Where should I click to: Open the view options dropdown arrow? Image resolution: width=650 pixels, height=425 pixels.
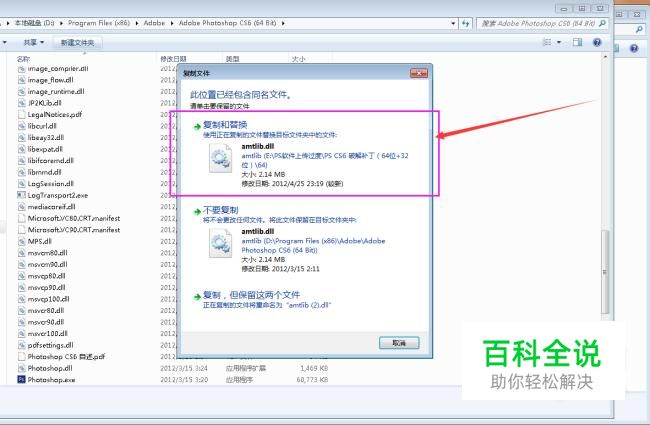click(x=559, y=42)
